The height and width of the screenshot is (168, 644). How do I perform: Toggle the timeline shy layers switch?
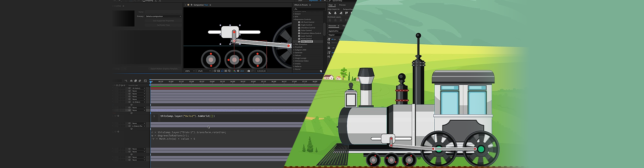click(x=131, y=81)
